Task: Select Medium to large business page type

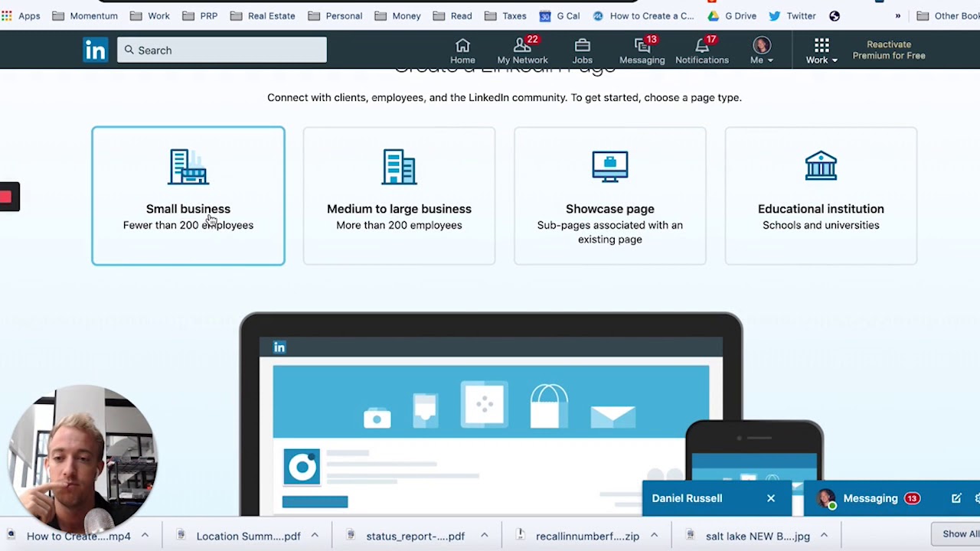Action: [399, 196]
